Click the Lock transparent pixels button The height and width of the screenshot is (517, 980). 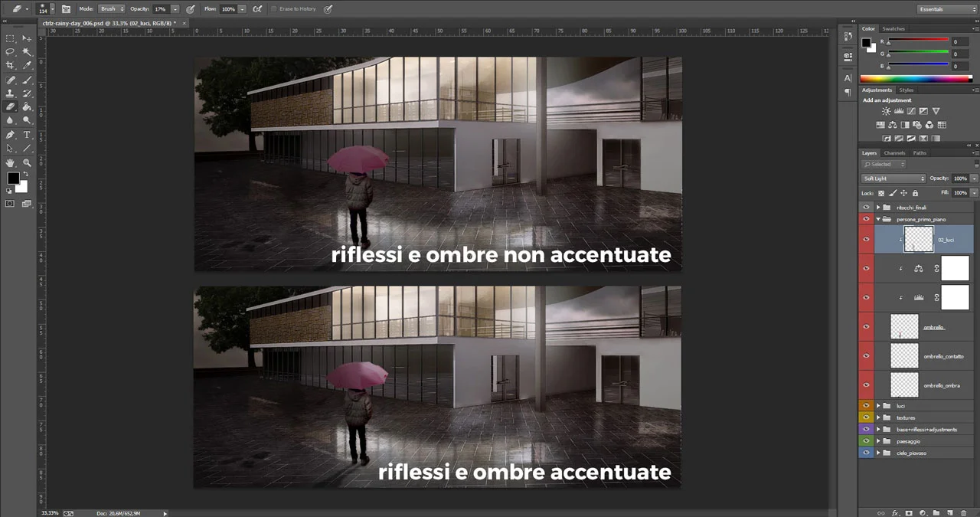click(x=881, y=193)
